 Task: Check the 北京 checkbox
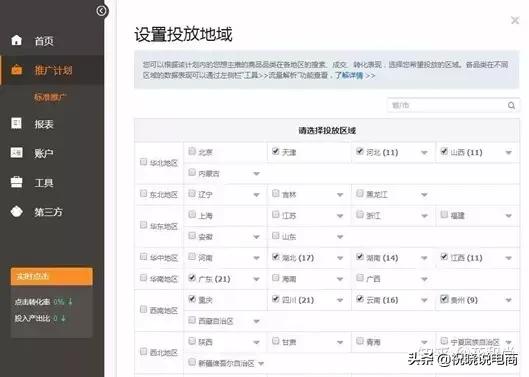click(x=192, y=151)
